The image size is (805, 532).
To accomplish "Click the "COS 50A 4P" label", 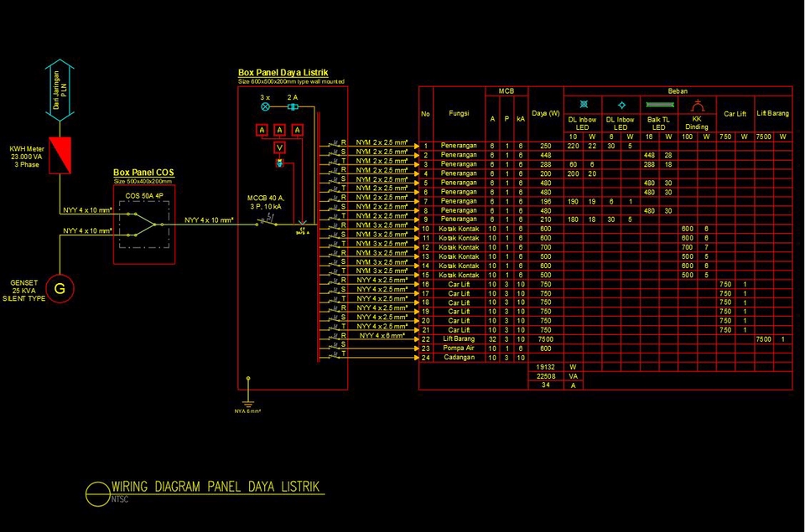I will click(x=144, y=196).
